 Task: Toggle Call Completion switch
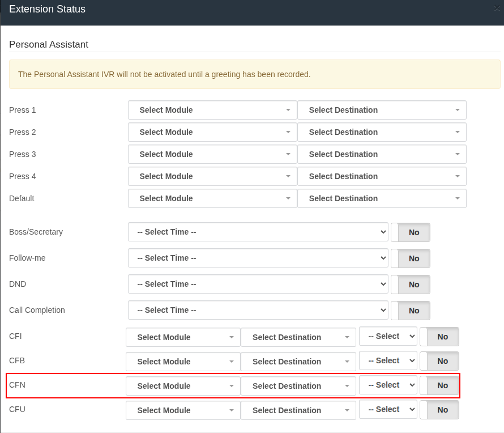[x=411, y=311]
